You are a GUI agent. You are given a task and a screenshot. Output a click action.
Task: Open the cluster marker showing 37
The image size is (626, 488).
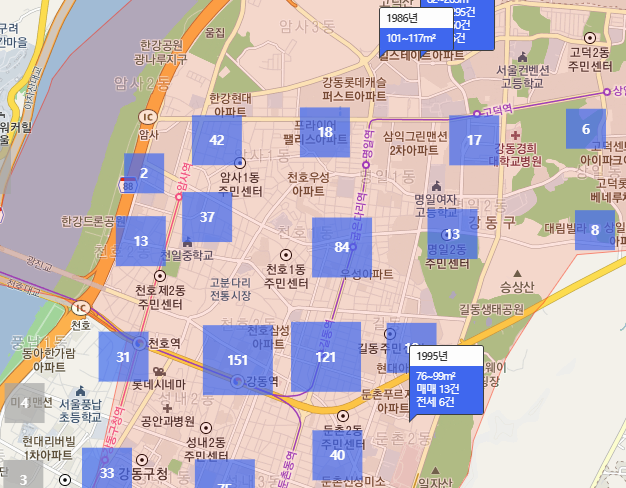(207, 217)
